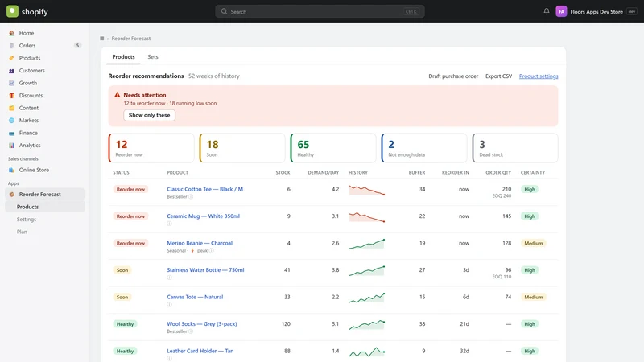Click the Discounts icon in sidebar
The image size is (644, 362).
click(x=11, y=96)
